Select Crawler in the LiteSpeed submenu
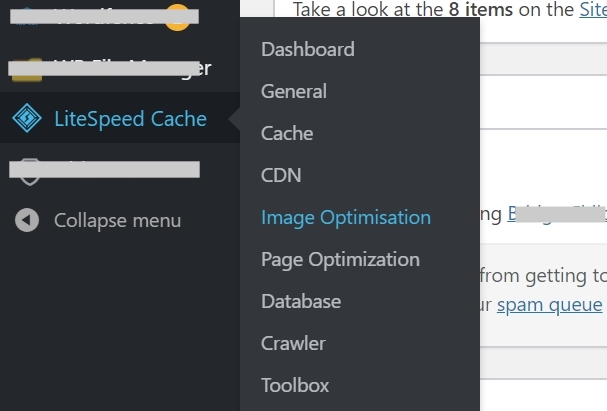Viewport: 607px width, 411px height. [x=293, y=343]
